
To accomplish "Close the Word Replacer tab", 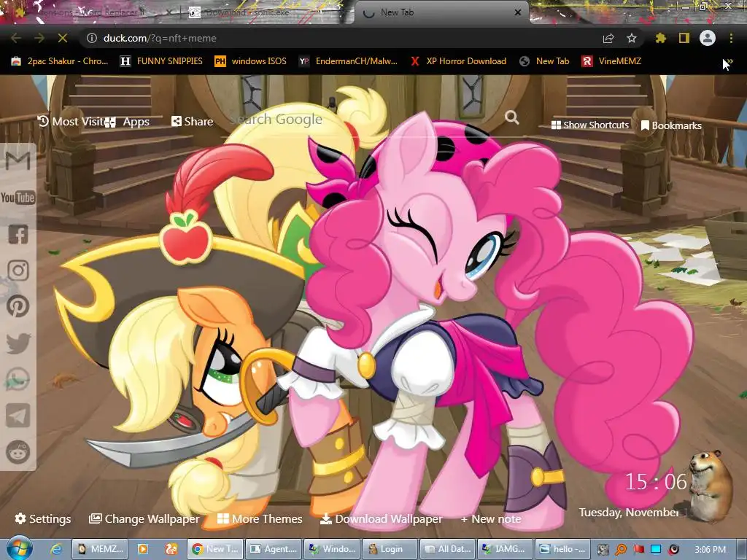I will (169, 12).
